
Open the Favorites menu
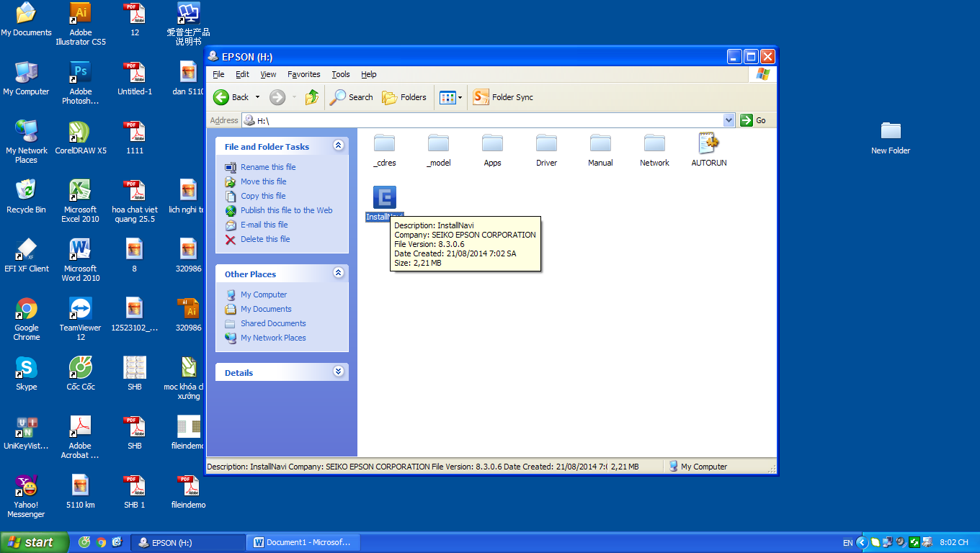304,74
